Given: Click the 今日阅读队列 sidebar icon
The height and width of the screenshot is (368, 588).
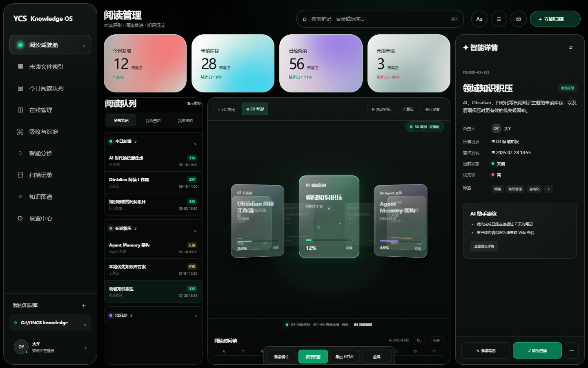Looking at the screenshot, I should pyautogui.click(x=20, y=88).
